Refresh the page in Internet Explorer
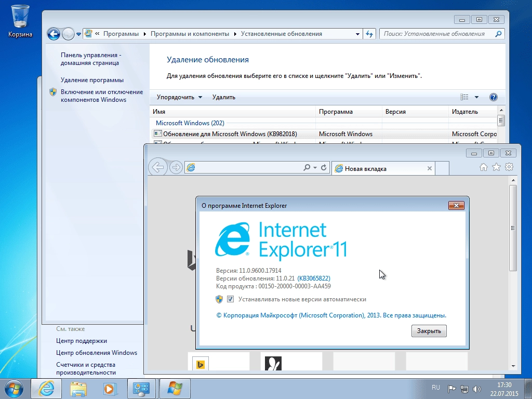Viewport: 532px width, 399px height. click(324, 167)
